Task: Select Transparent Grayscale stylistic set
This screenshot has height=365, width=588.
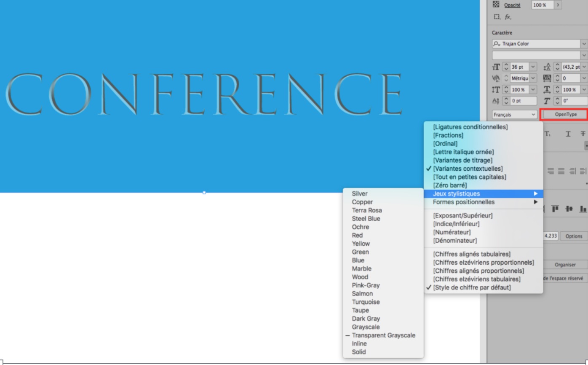Action: coord(383,335)
